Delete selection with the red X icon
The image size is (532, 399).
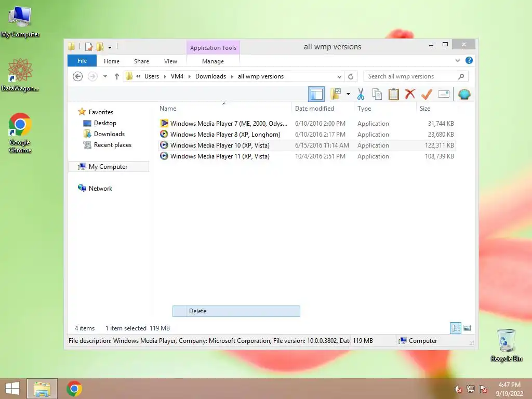410,94
